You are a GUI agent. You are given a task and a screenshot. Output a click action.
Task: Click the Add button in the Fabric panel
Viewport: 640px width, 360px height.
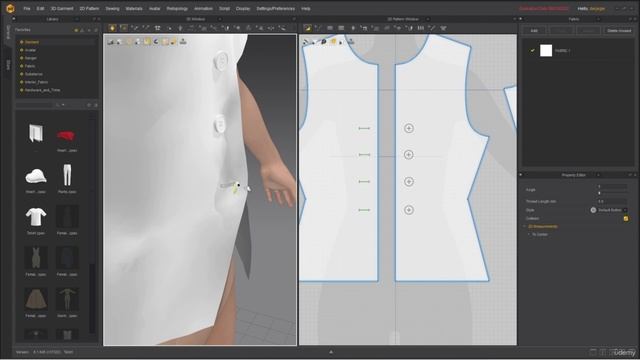[x=534, y=31]
